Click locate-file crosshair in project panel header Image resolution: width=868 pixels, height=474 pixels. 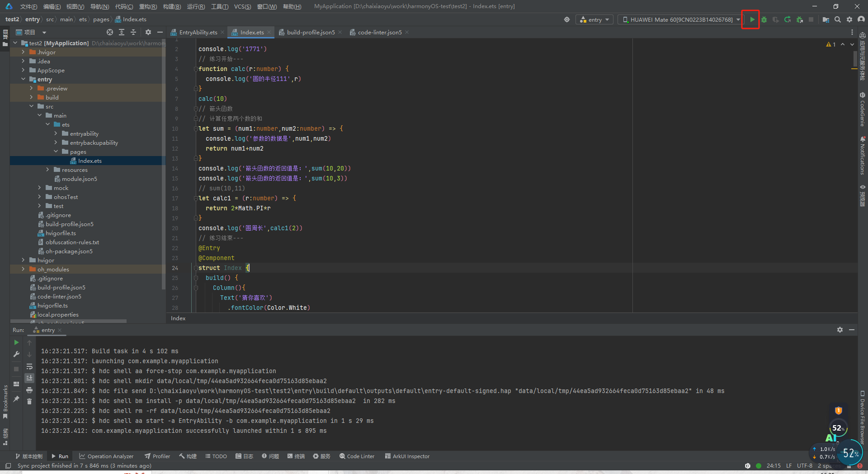pyautogui.click(x=110, y=32)
